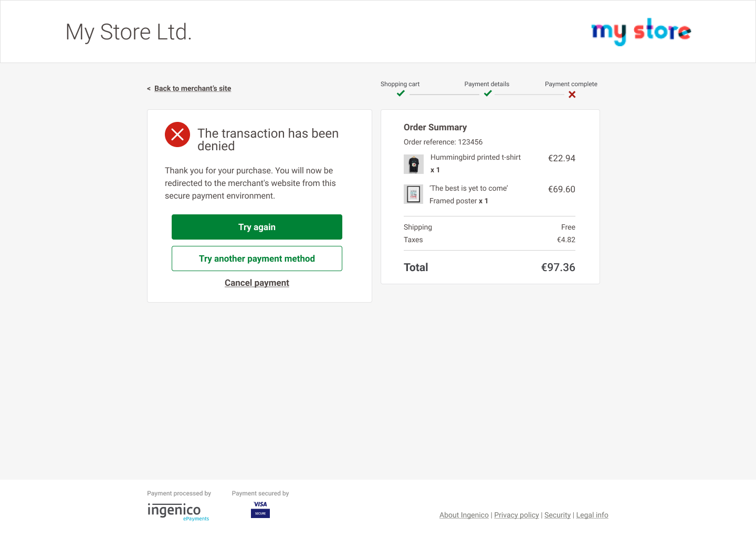Click the Shopping cart step progress bar
756x538 pixels.
445,95
